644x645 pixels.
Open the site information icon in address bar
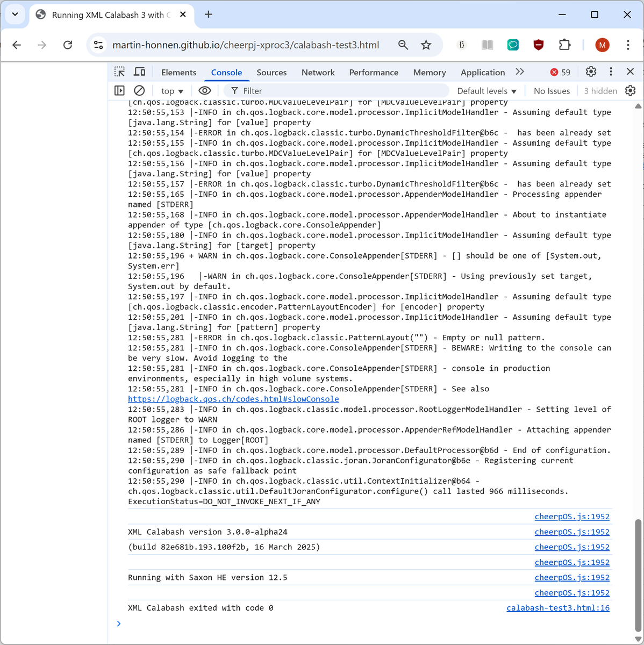pyautogui.click(x=98, y=45)
